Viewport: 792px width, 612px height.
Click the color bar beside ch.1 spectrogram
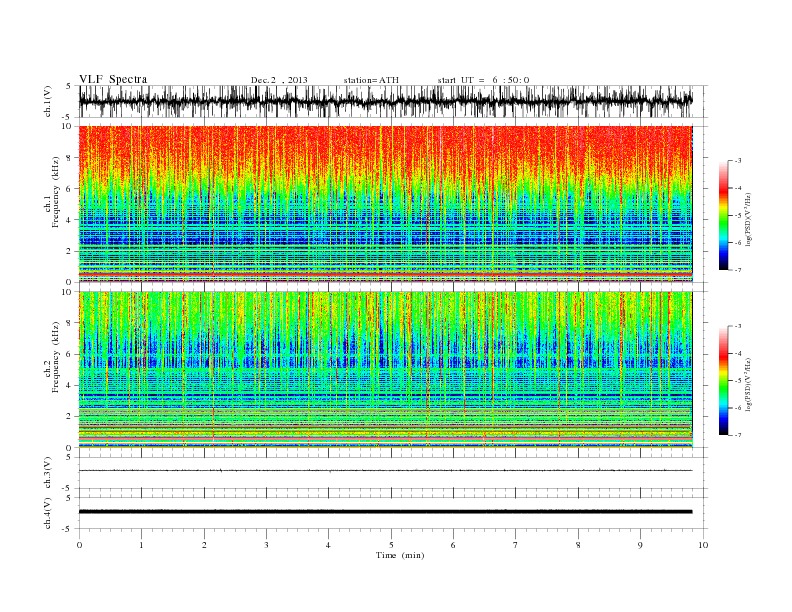[723, 215]
